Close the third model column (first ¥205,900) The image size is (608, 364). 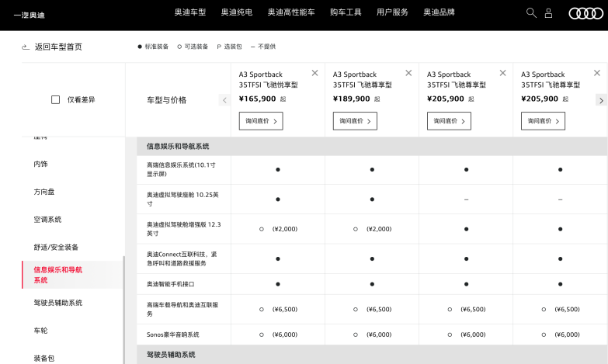(503, 73)
